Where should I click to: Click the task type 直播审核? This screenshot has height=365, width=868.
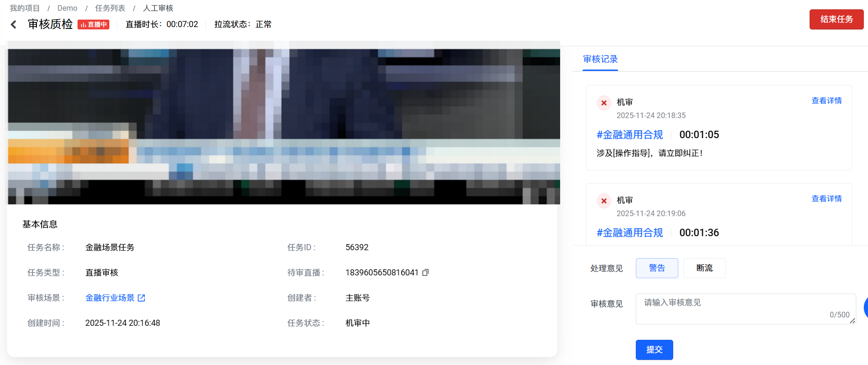[102, 273]
